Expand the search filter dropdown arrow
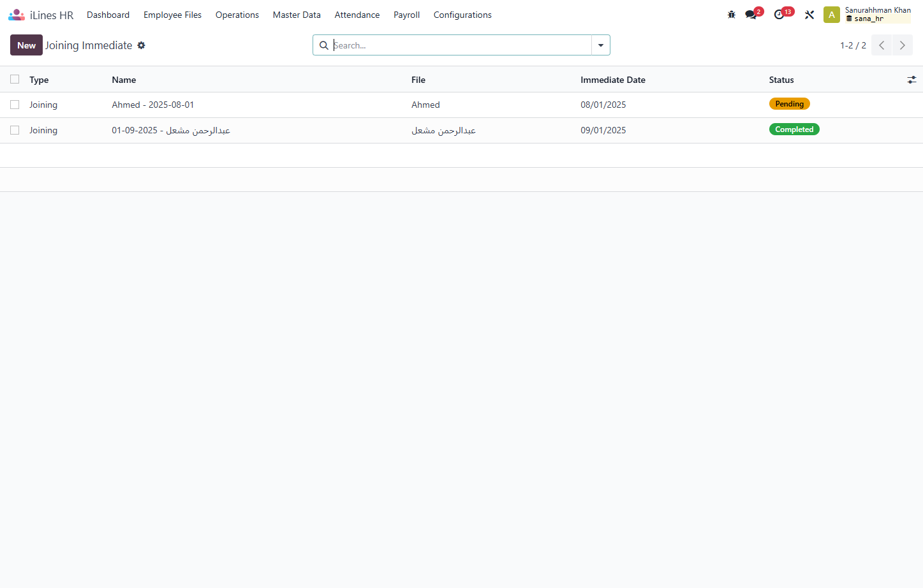 tap(601, 45)
